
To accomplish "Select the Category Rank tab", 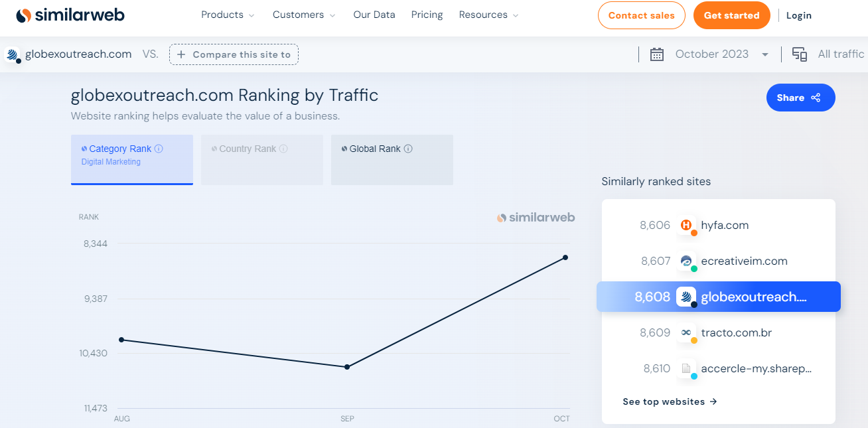I will (x=132, y=160).
